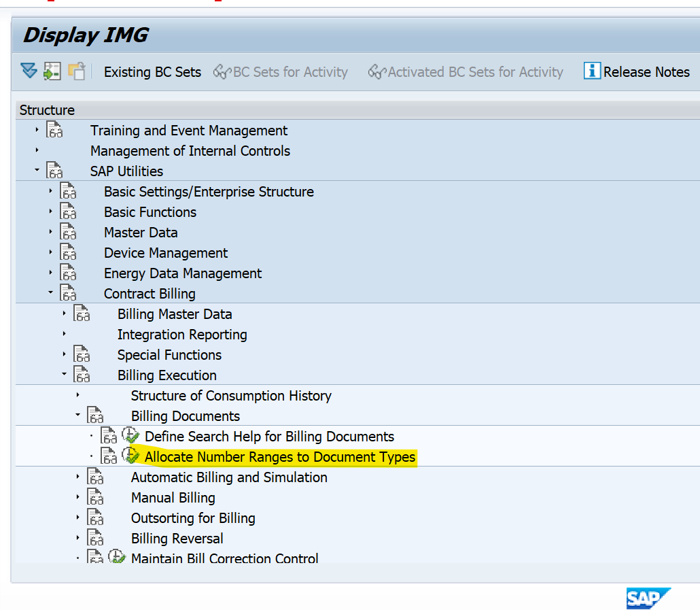Click the Release Notes info icon
The width and height of the screenshot is (700, 610).
592,71
